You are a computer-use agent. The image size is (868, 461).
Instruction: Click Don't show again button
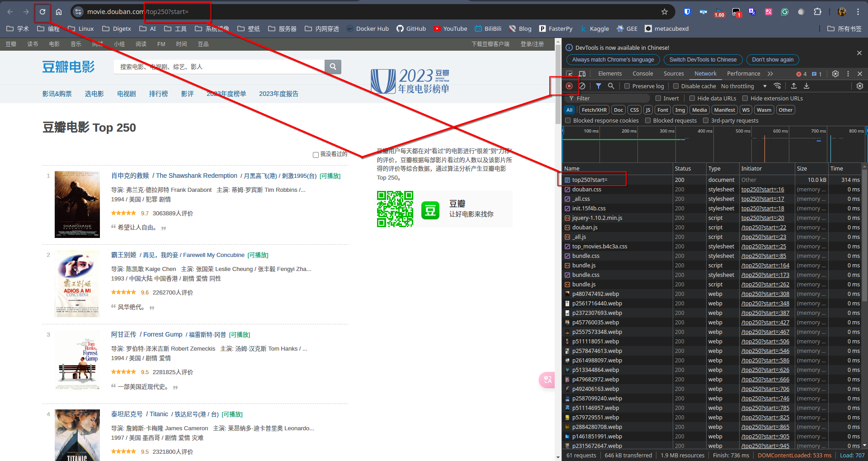[773, 60]
